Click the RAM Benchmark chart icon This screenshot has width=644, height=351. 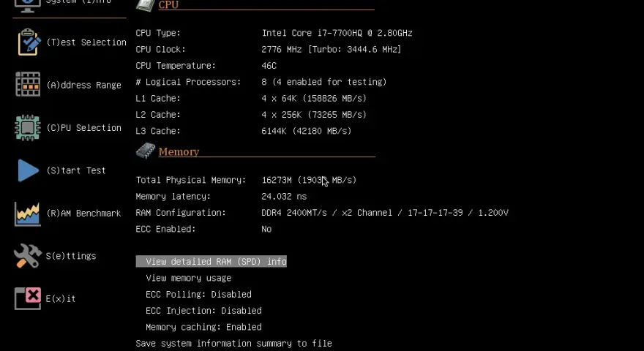point(28,214)
